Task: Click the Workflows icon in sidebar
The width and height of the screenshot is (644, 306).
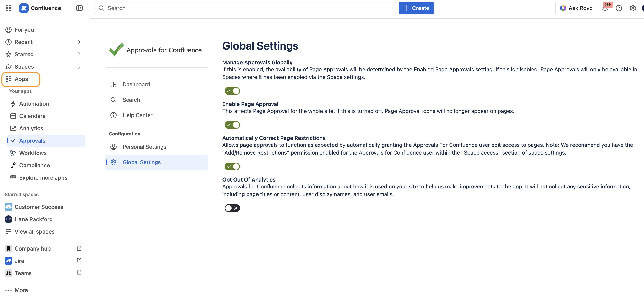Action: (x=13, y=153)
